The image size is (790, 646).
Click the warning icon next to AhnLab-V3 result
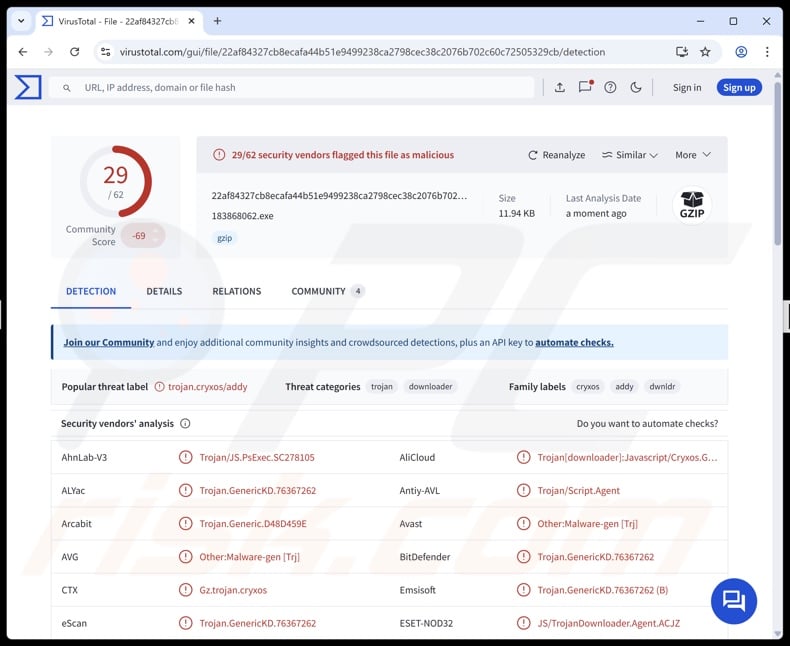point(185,457)
